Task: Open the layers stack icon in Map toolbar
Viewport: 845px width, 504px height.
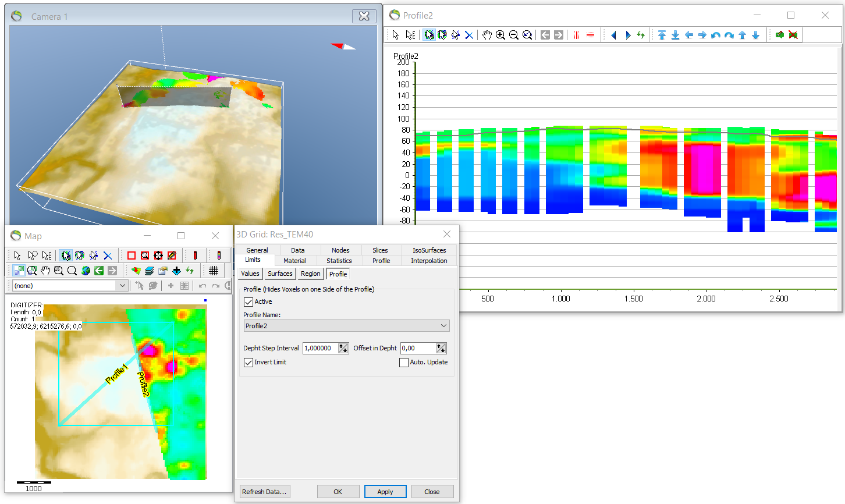Action: 150,270
